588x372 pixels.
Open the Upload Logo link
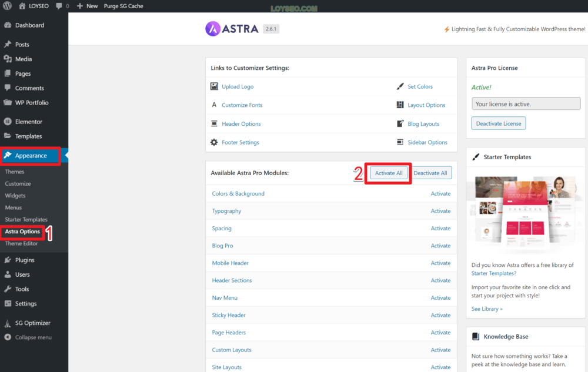pos(238,86)
